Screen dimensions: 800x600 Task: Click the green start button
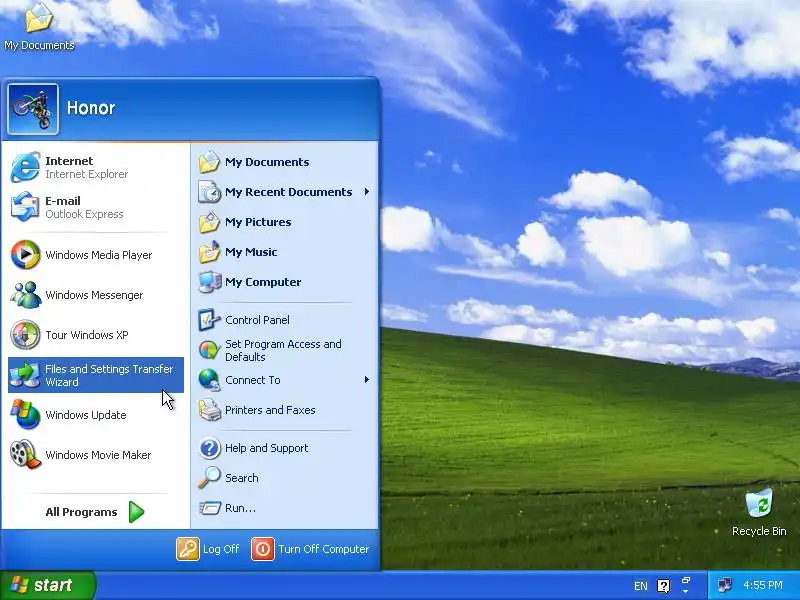(48, 585)
